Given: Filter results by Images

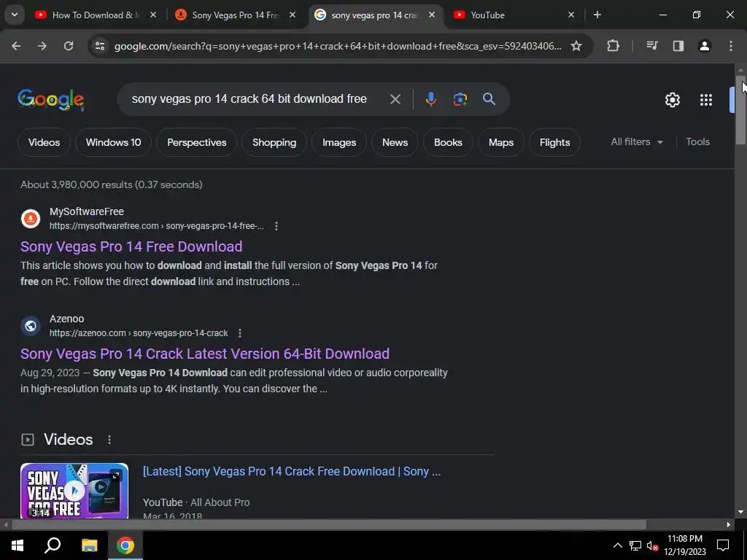Looking at the screenshot, I should (339, 142).
